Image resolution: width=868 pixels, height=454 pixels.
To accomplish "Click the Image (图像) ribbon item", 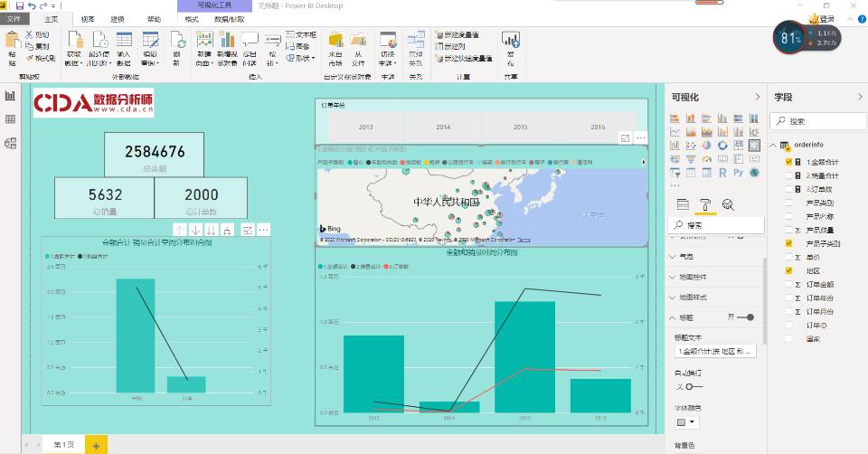I will click(297, 46).
